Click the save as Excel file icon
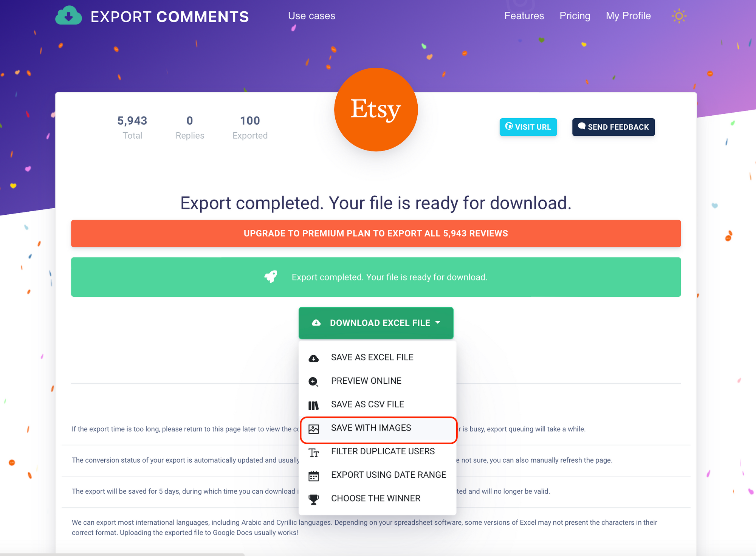The height and width of the screenshot is (556, 756). [314, 357]
